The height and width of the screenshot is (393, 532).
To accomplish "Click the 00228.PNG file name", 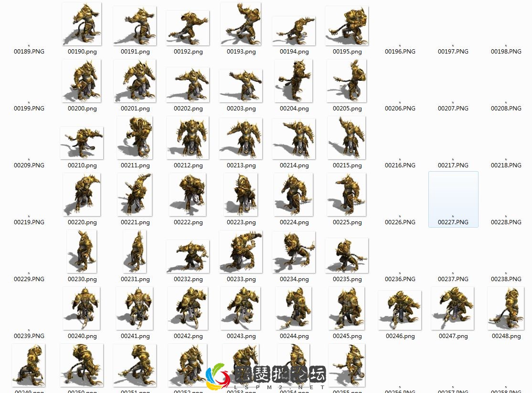I will (x=506, y=222).
